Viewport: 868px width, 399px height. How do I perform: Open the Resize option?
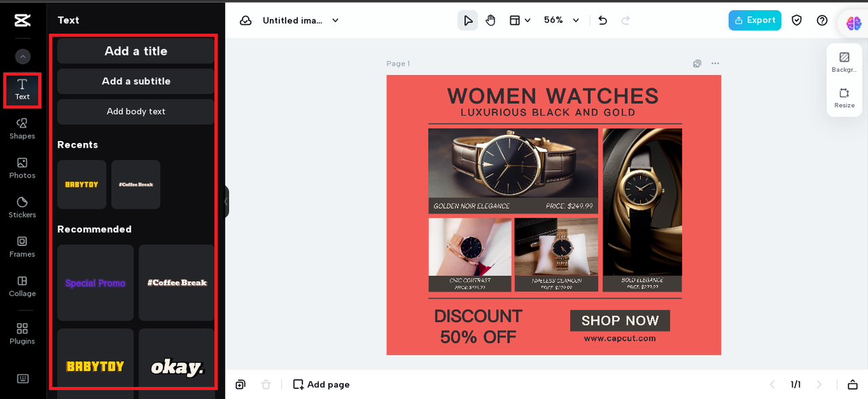[x=844, y=98]
